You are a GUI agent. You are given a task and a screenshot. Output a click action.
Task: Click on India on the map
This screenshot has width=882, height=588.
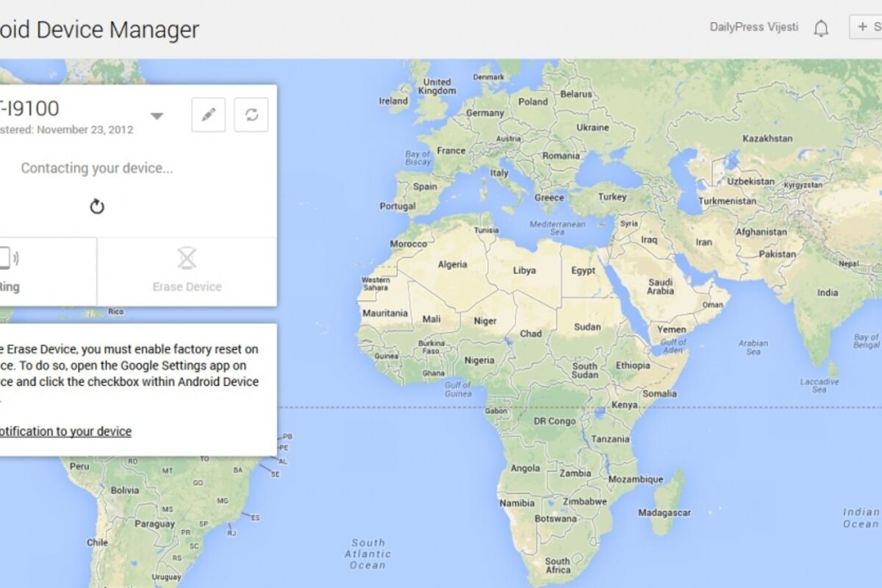click(827, 292)
